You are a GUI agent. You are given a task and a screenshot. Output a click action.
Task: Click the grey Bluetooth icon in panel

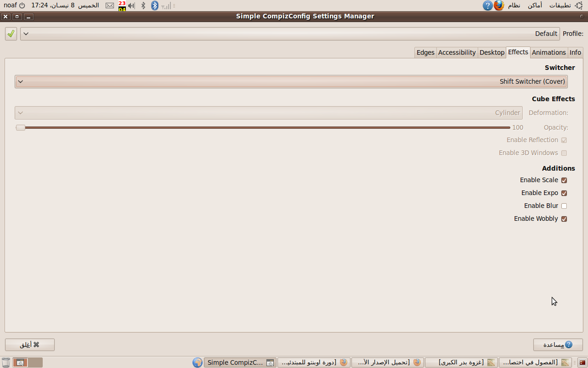pos(143,6)
